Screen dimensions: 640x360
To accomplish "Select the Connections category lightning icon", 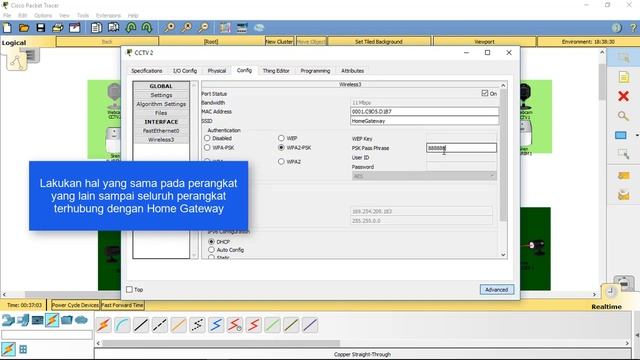I will pyautogui.click(x=52, y=320).
